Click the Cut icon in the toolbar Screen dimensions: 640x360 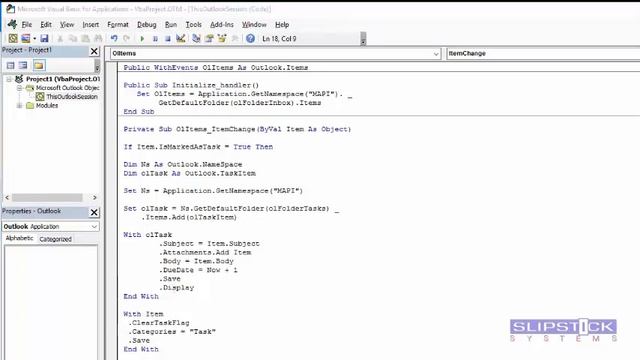pos(60,38)
